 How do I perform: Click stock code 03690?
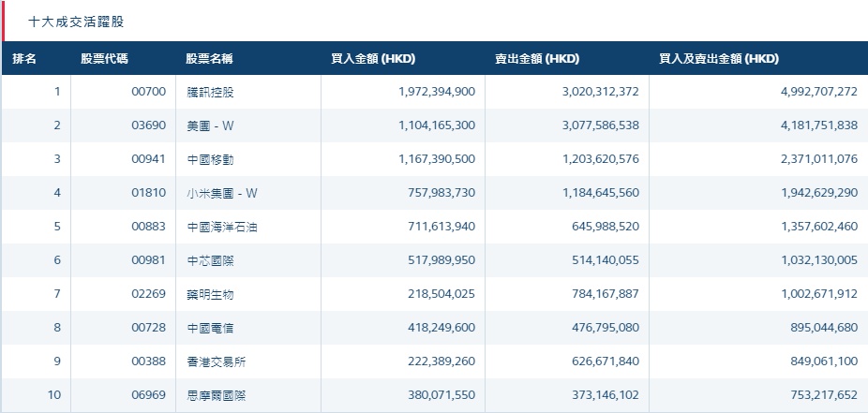(148, 125)
